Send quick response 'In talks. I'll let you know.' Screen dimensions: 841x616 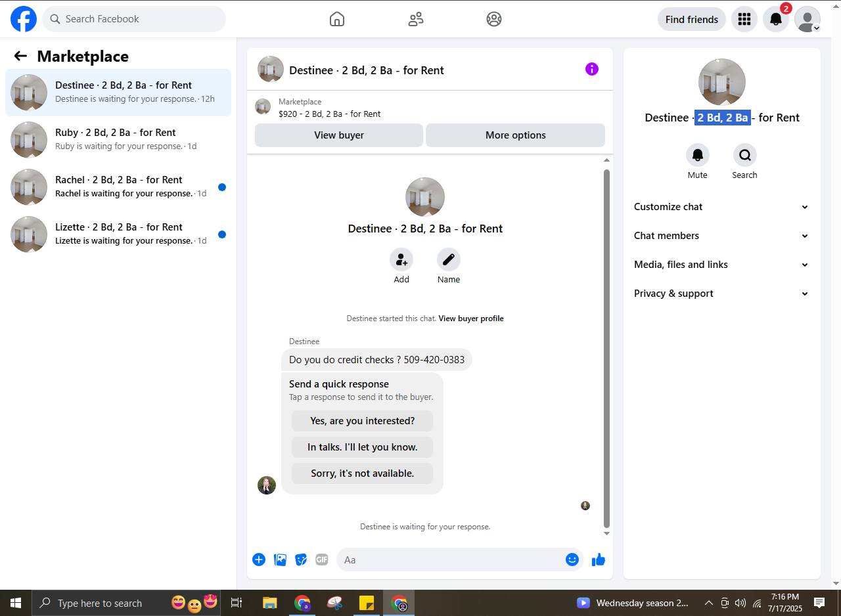point(362,447)
